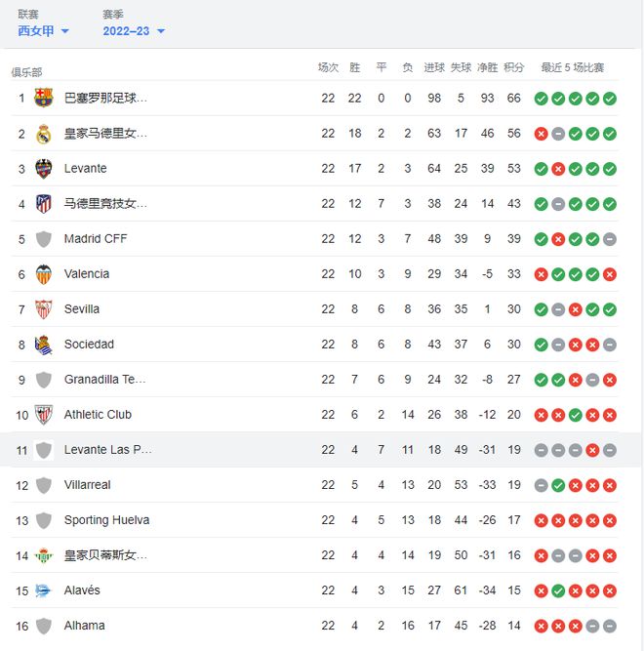This screenshot has height=651, width=644.
Task: Click the Real Madrid crest icon
Action: coord(44,134)
